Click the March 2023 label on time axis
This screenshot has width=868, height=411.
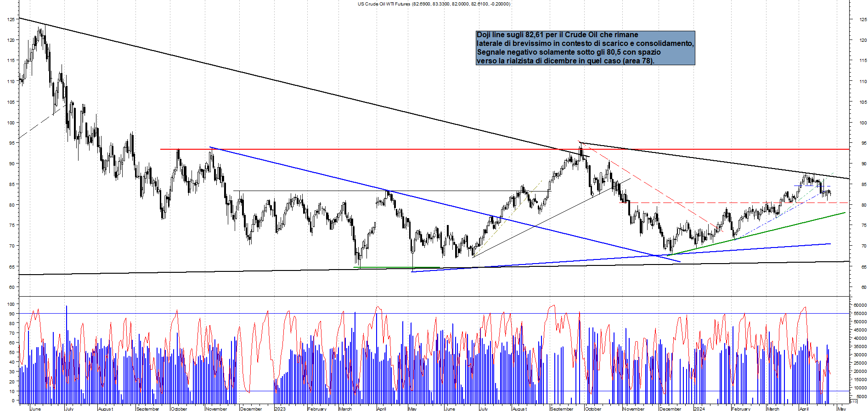345,409
